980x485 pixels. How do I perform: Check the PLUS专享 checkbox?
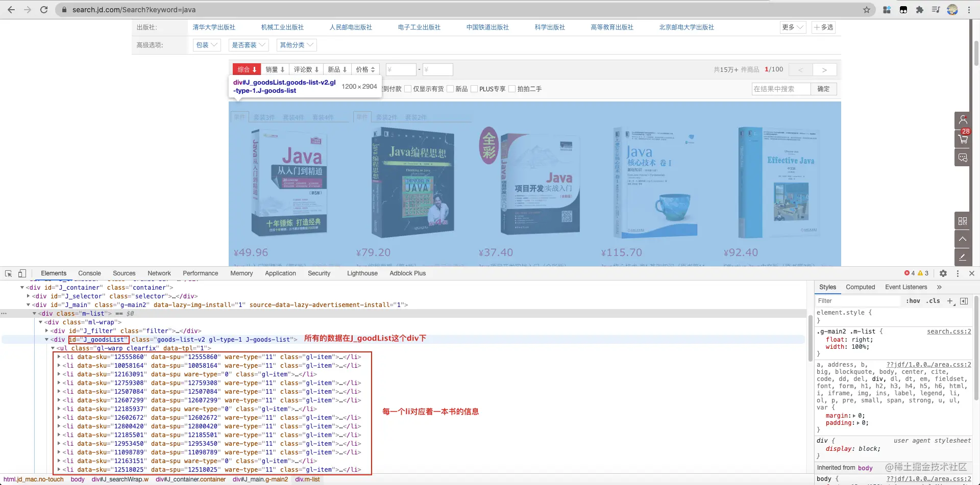click(x=474, y=89)
